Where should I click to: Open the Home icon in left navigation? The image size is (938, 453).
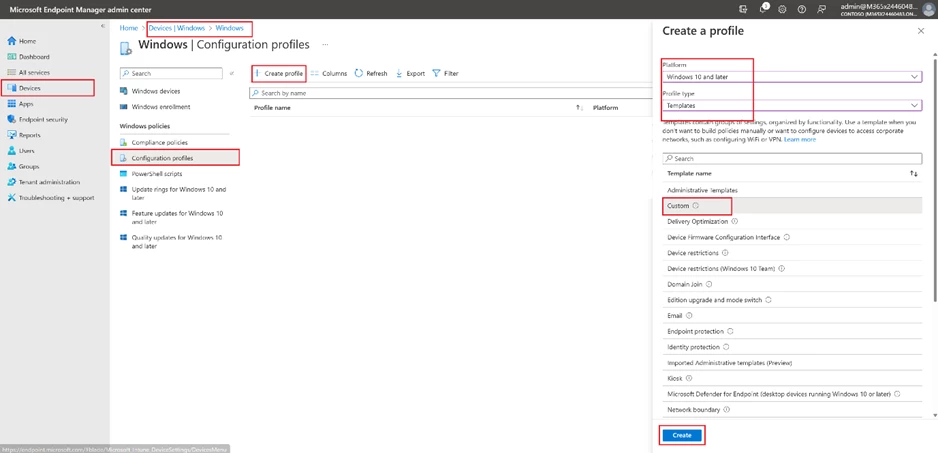click(x=11, y=41)
